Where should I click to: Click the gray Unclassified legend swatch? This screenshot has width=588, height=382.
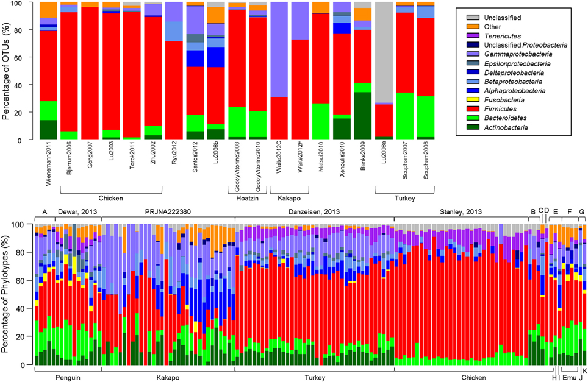(x=473, y=18)
